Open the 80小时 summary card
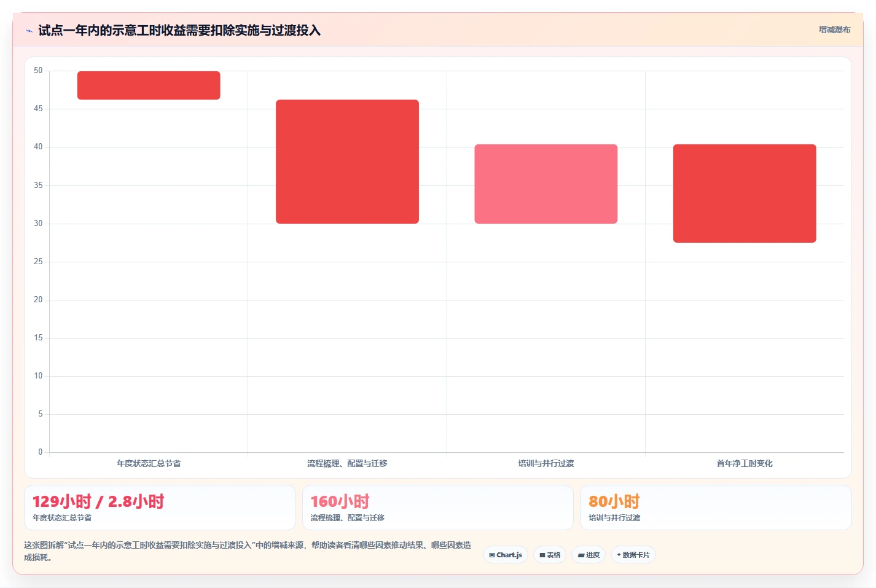Image resolution: width=876 pixels, height=588 pixels. (716, 508)
